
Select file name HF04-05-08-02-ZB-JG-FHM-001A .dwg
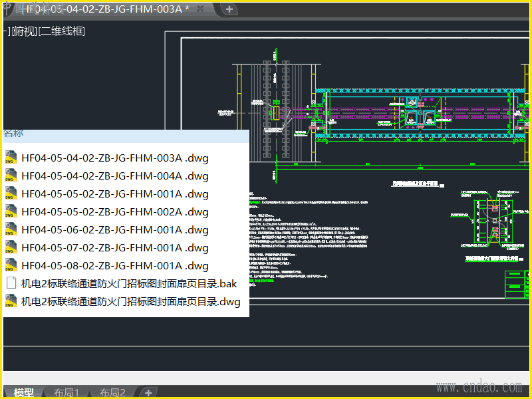(114, 266)
